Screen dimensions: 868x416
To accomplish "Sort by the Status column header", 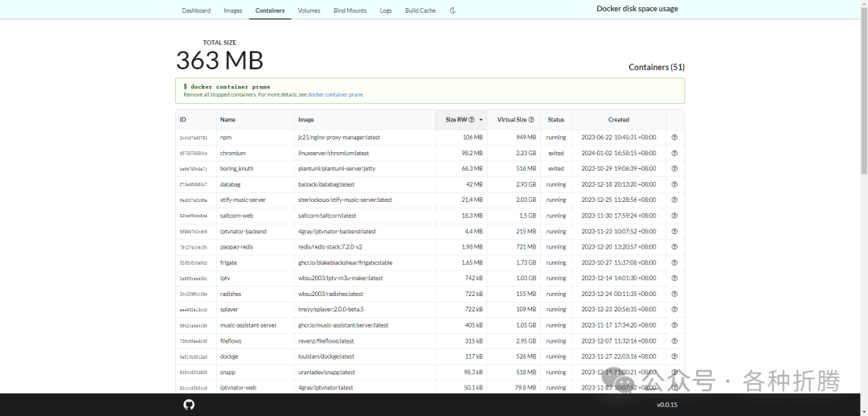I will pyautogui.click(x=556, y=120).
